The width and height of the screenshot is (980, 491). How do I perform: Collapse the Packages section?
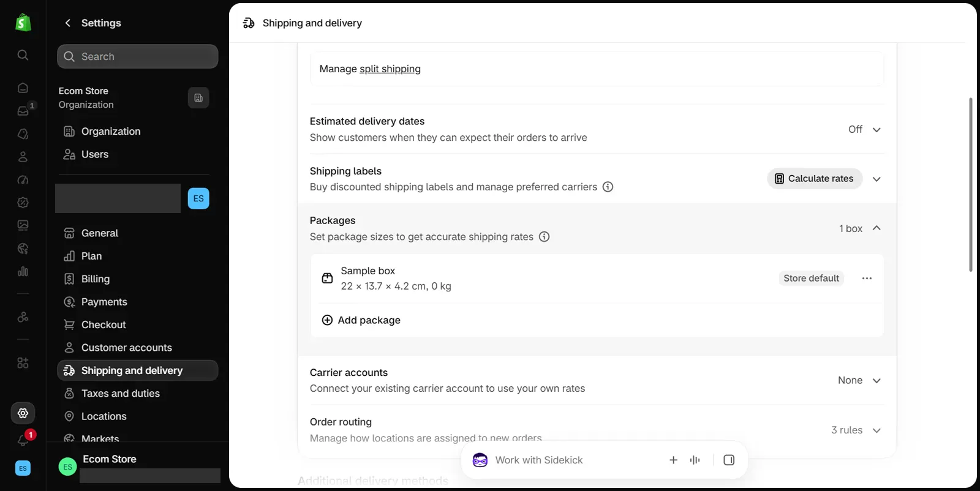876,228
